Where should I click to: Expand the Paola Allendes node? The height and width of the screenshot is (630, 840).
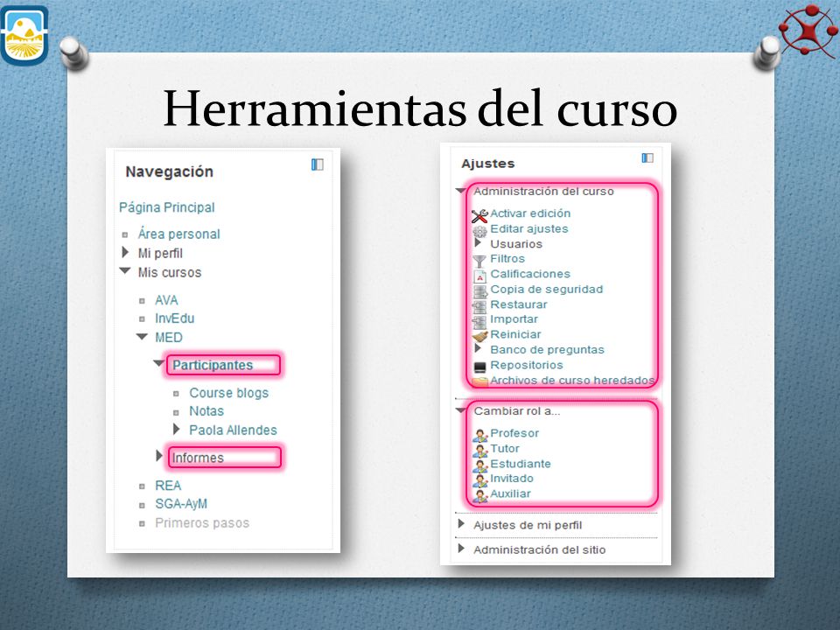tap(176, 429)
